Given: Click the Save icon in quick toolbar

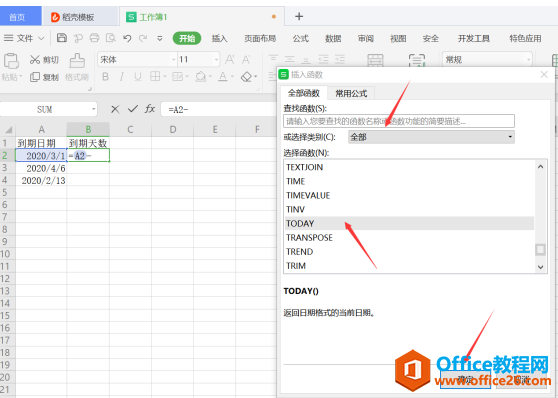Looking at the screenshot, I should 62,38.
